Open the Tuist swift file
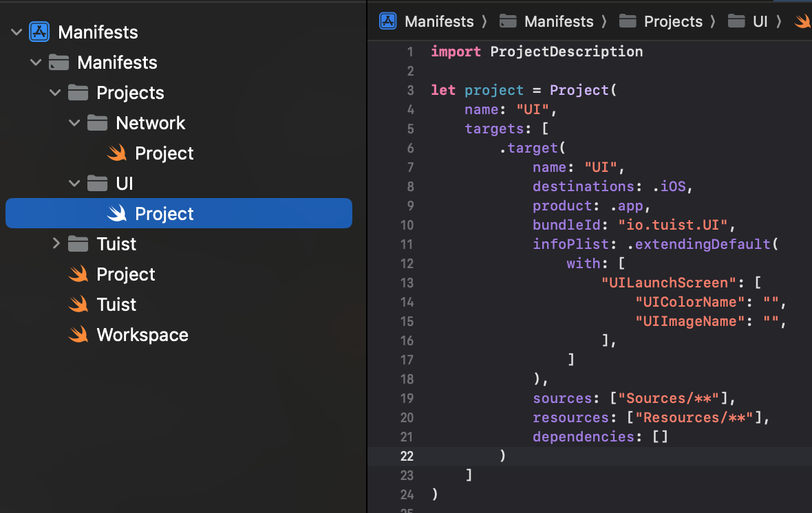Screen dimensions: 812x513 click(179, 305)
